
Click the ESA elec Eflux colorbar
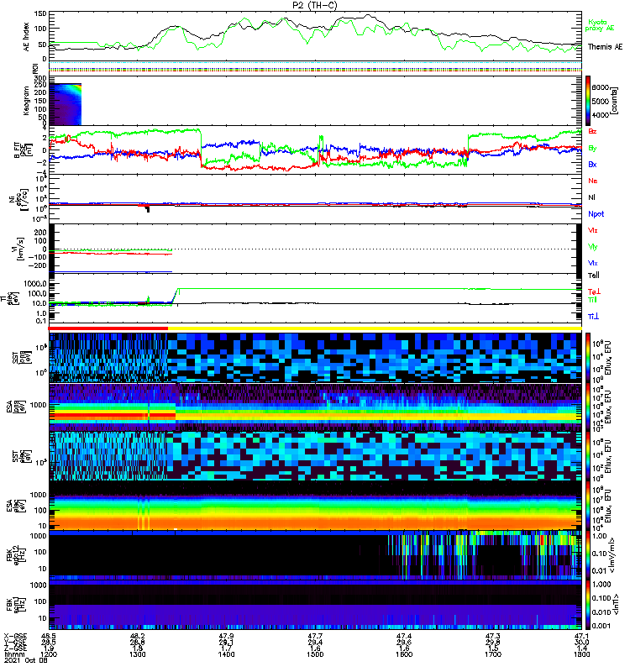point(588,506)
